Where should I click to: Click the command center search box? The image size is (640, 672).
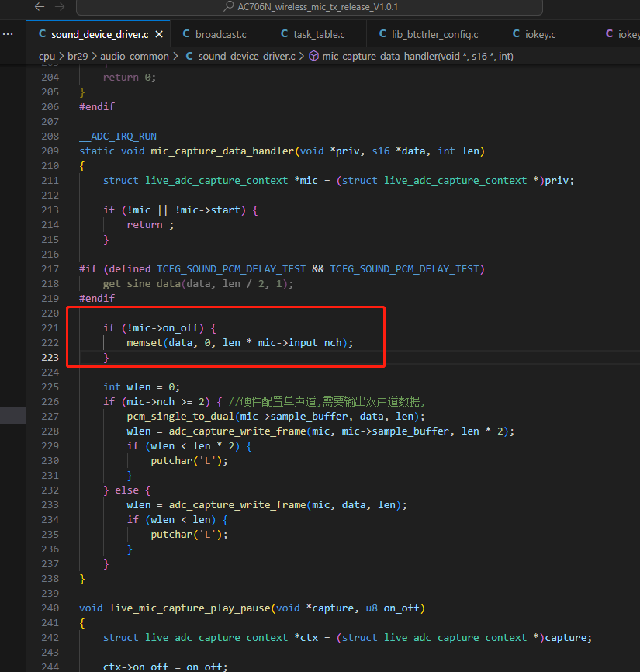310,7
